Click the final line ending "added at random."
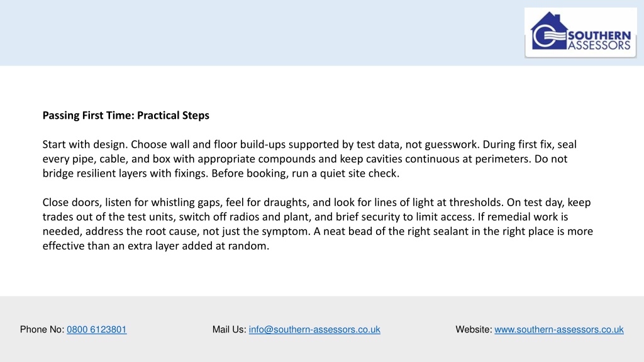 coord(156,246)
